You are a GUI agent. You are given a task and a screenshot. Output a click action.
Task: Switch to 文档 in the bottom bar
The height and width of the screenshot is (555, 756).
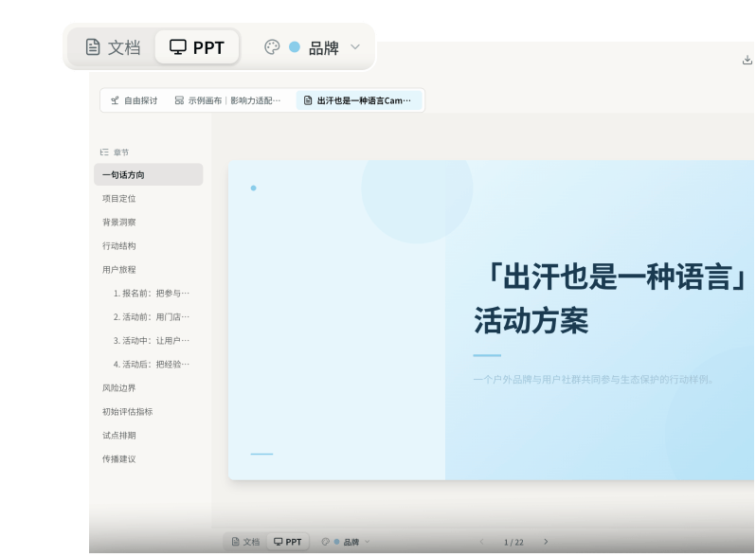click(x=246, y=542)
